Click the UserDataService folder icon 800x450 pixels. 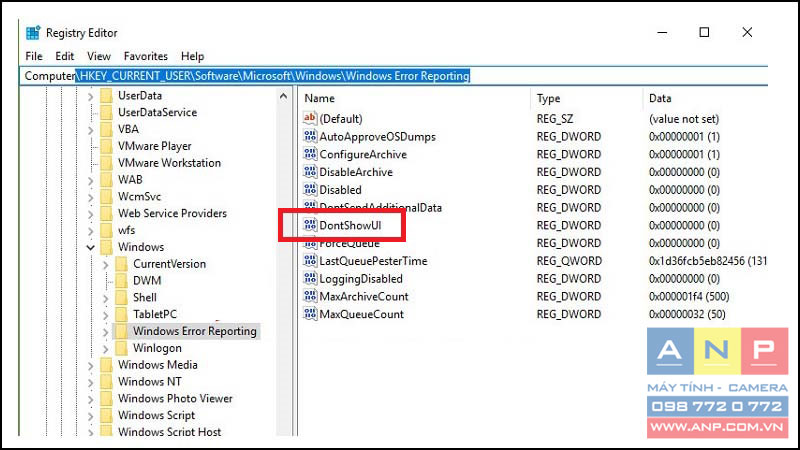coord(106,113)
